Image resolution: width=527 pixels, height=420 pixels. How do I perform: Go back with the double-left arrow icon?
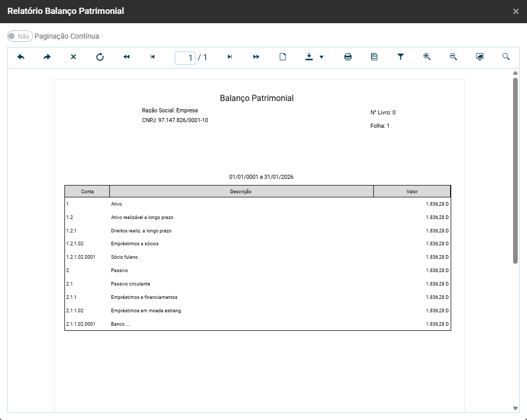click(126, 57)
